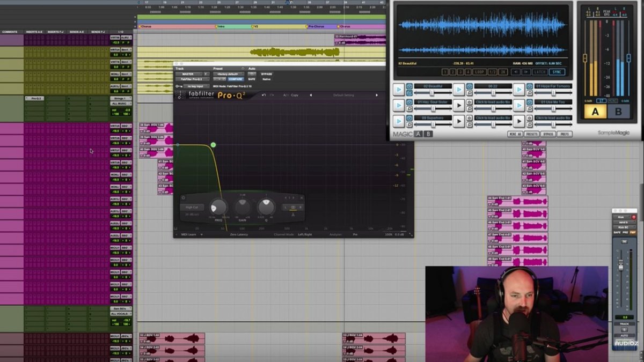Click Copy in Pro-Q 2 A/B section
The height and width of the screenshot is (362, 644).
[x=295, y=95]
